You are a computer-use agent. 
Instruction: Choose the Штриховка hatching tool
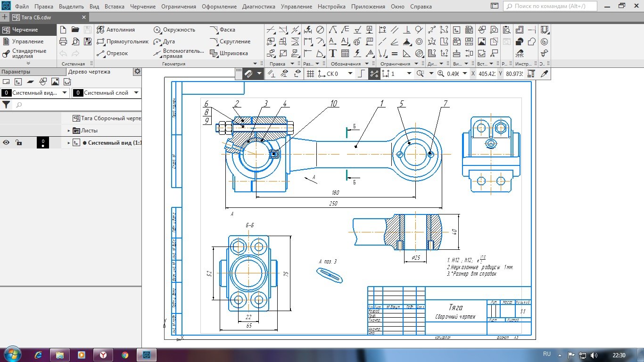pos(229,53)
